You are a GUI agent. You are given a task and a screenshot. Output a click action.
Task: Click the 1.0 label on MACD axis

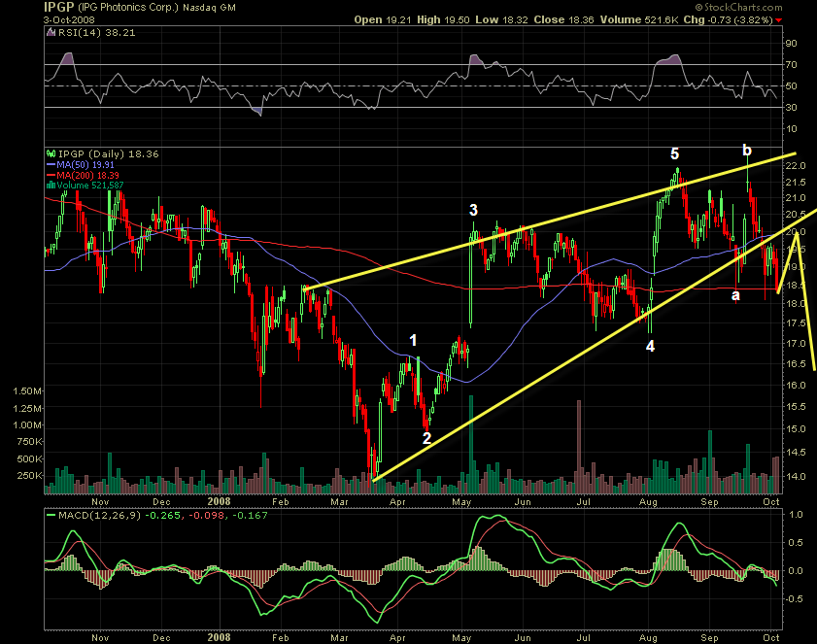point(796,515)
